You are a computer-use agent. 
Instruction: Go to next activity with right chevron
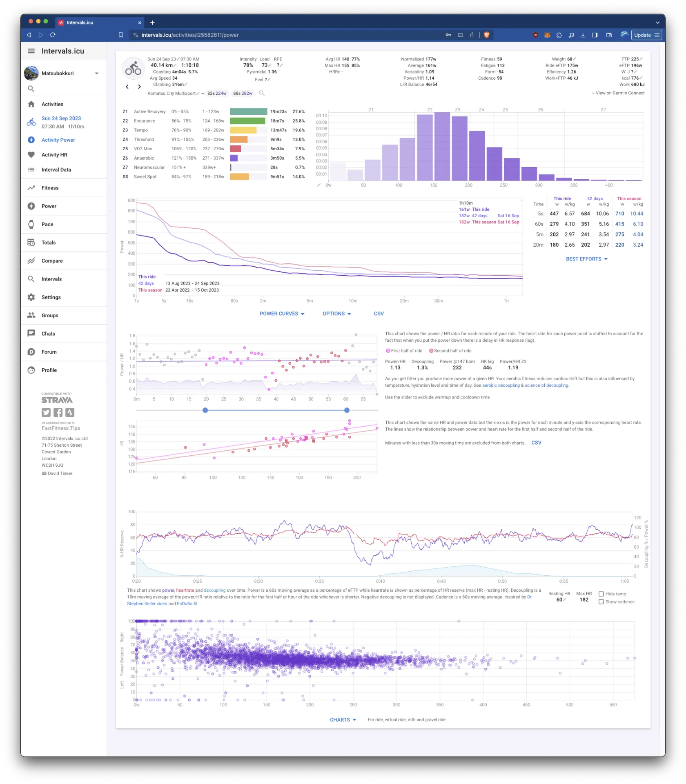tap(139, 87)
